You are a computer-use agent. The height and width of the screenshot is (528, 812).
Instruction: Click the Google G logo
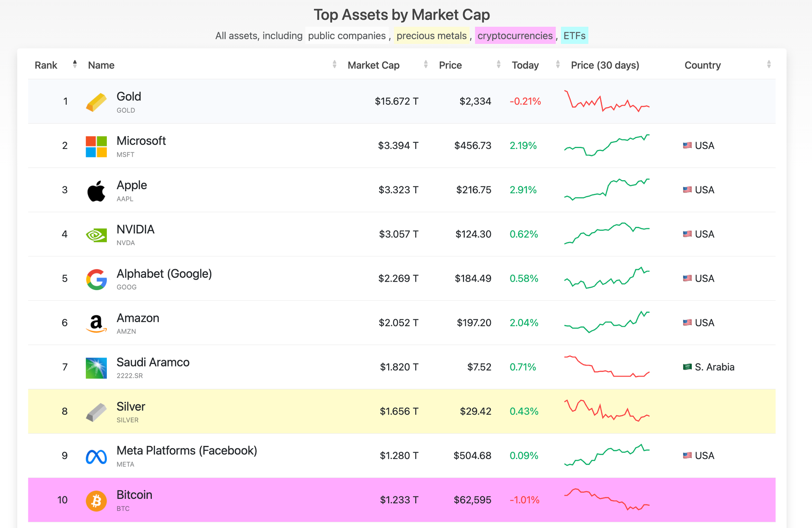coord(96,279)
